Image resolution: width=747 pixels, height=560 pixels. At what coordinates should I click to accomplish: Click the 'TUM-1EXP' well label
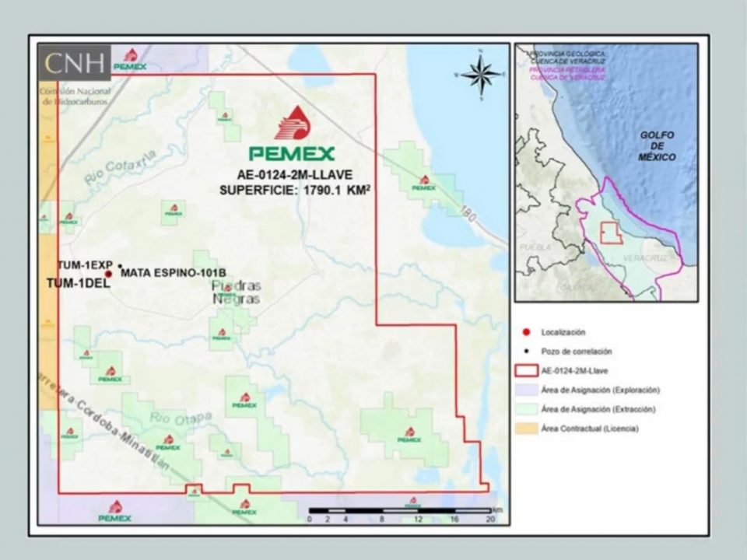85,264
